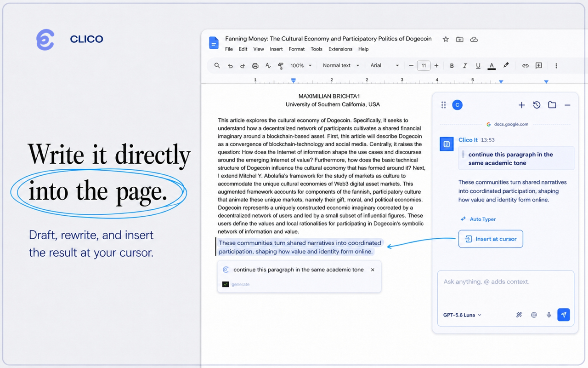Open the Arial font dropdown

pos(385,66)
